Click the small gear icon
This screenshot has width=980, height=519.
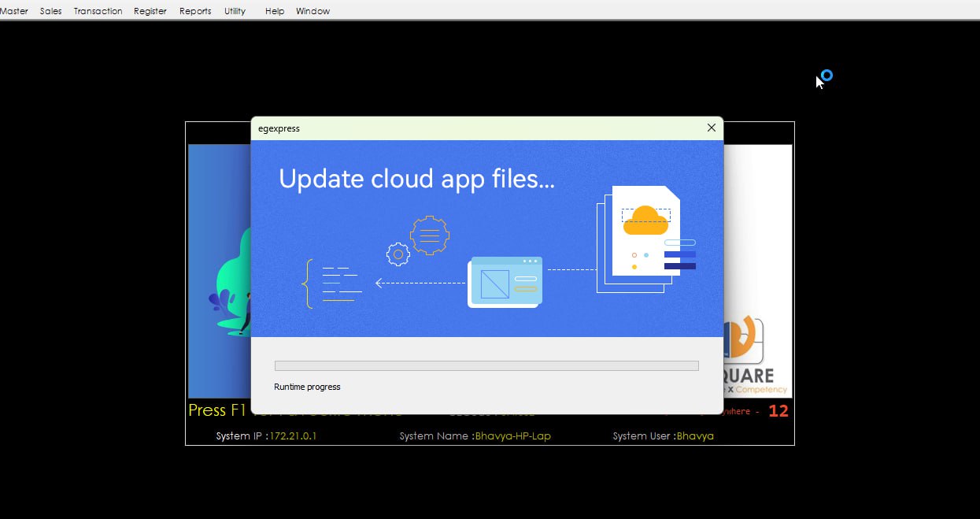[398, 254]
